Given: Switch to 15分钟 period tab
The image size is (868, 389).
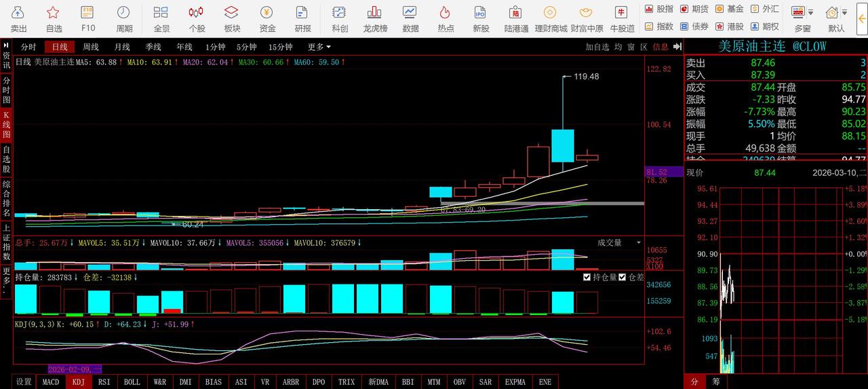Looking at the screenshot, I should click(x=280, y=47).
